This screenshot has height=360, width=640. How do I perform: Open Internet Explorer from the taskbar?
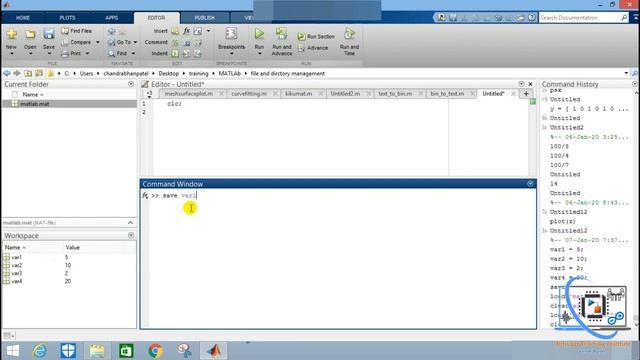40,350
